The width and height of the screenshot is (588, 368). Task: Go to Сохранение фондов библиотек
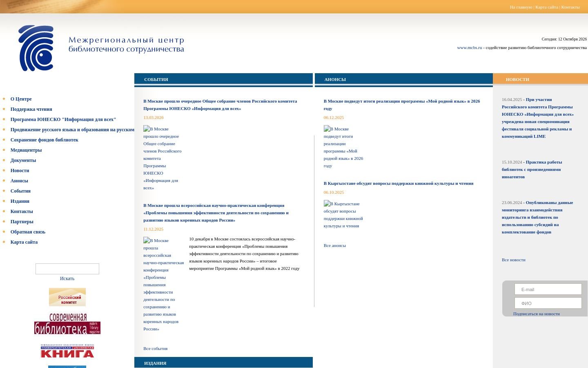[45, 140]
